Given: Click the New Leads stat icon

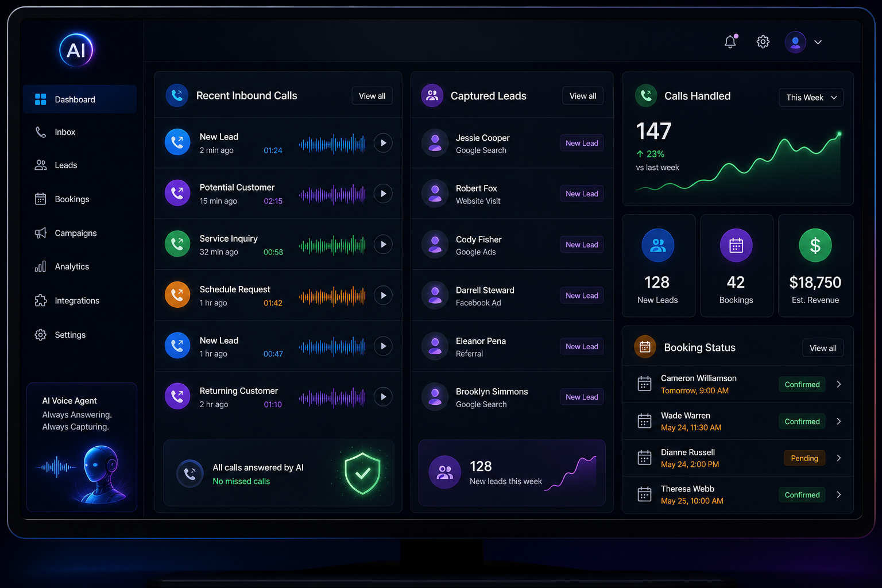Looking at the screenshot, I should [x=658, y=245].
